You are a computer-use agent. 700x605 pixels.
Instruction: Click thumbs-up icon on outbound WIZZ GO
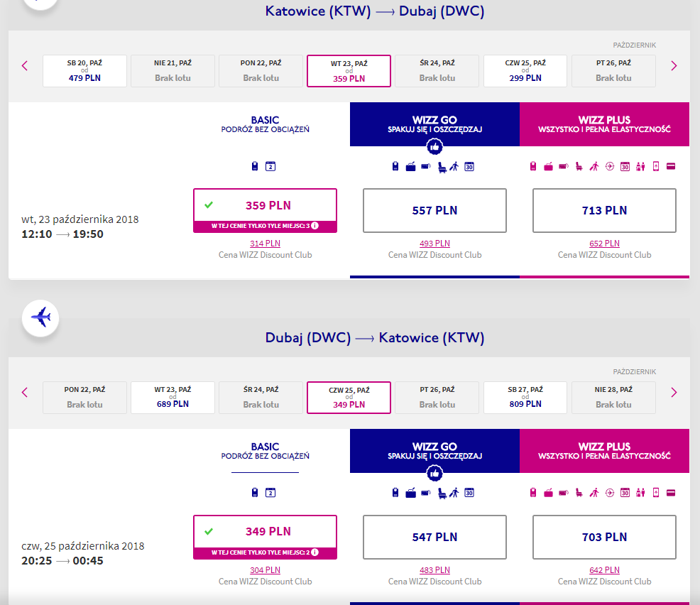(434, 146)
